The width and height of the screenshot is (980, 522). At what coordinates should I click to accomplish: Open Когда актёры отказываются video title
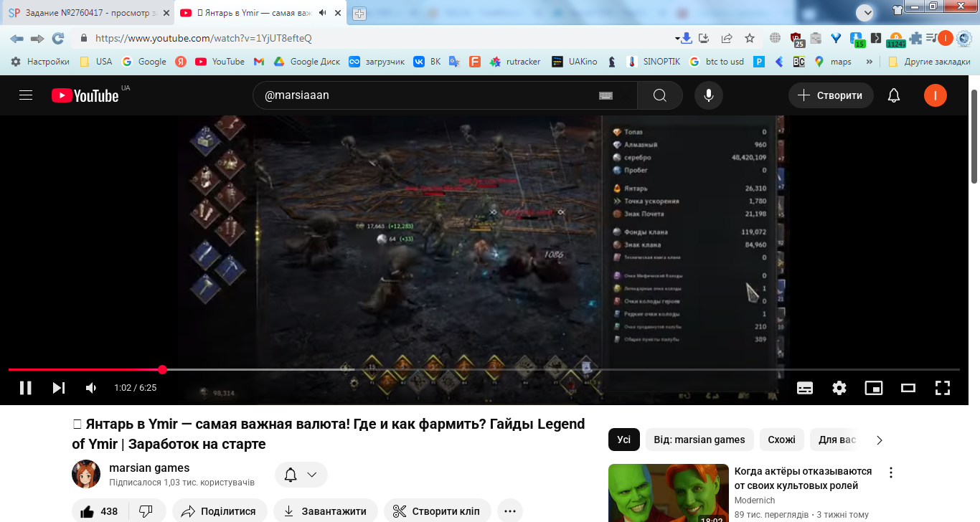tap(803, 478)
